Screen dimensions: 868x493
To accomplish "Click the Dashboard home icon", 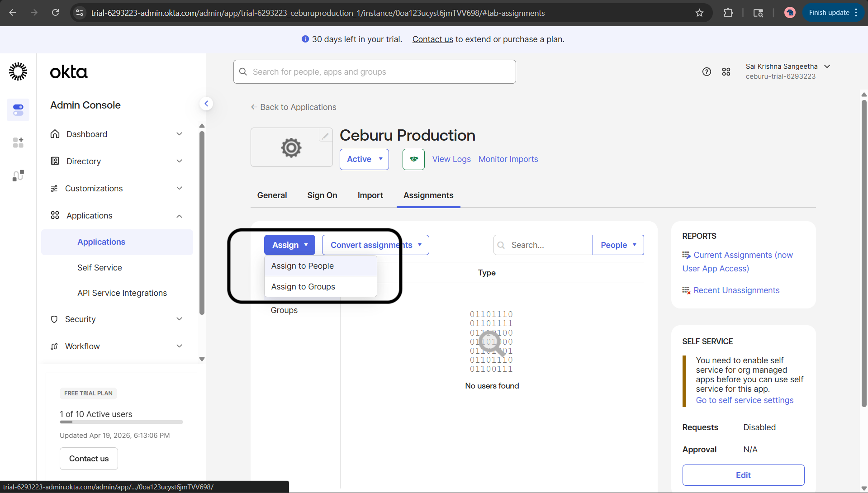I will click(x=55, y=134).
